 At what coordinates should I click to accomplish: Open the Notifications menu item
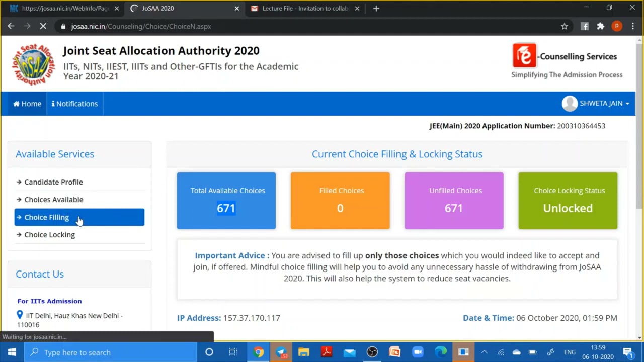pyautogui.click(x=75, y=104)
